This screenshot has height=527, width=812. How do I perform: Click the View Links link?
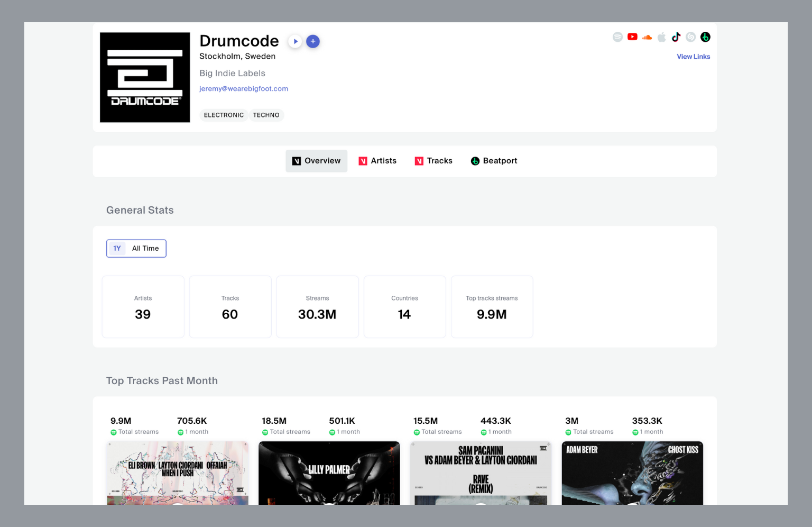click(x=693, y=57)
